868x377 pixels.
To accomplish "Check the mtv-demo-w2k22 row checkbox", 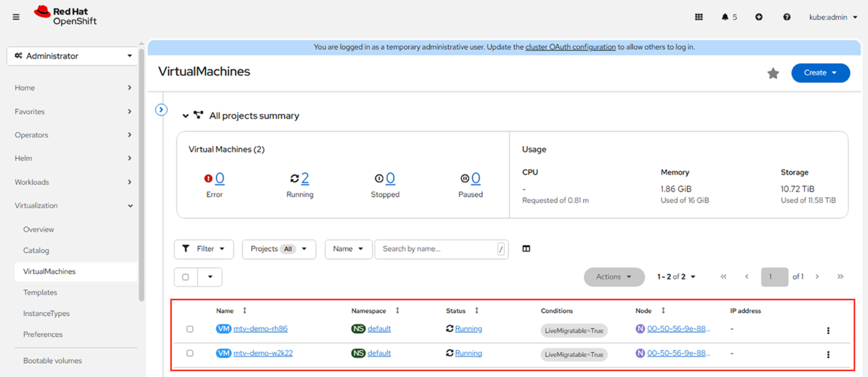I will pos(190,354).
